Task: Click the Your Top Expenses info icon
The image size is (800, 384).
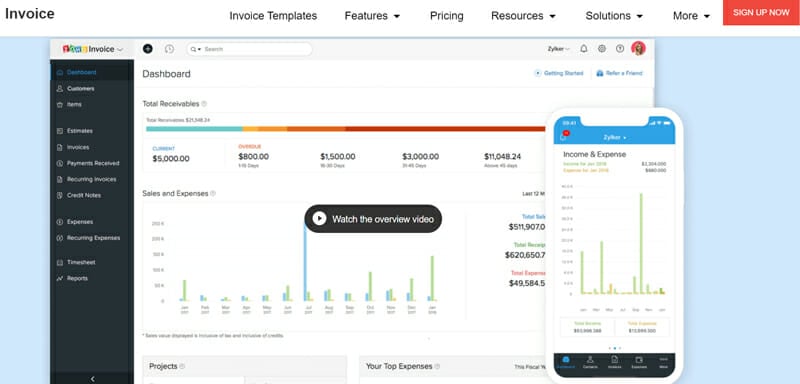Action: [437, 366]
